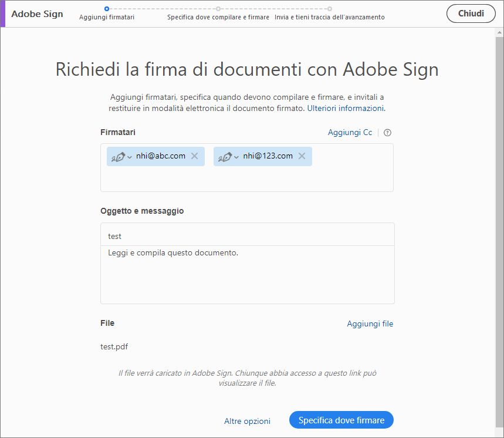
Task: Click the signer pen icon for nhi@123.com
Action: [x=225, y=157]
